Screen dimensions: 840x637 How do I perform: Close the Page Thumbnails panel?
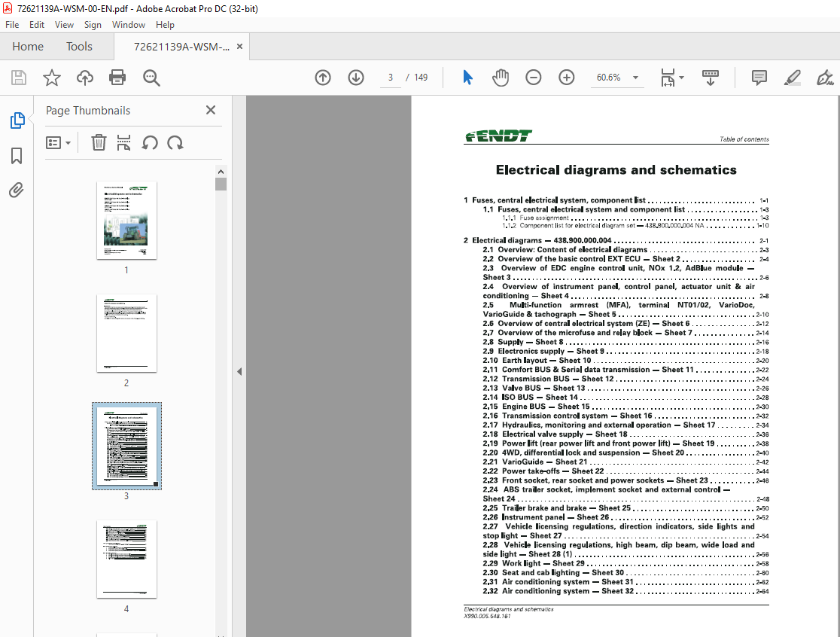click(211, 110)
